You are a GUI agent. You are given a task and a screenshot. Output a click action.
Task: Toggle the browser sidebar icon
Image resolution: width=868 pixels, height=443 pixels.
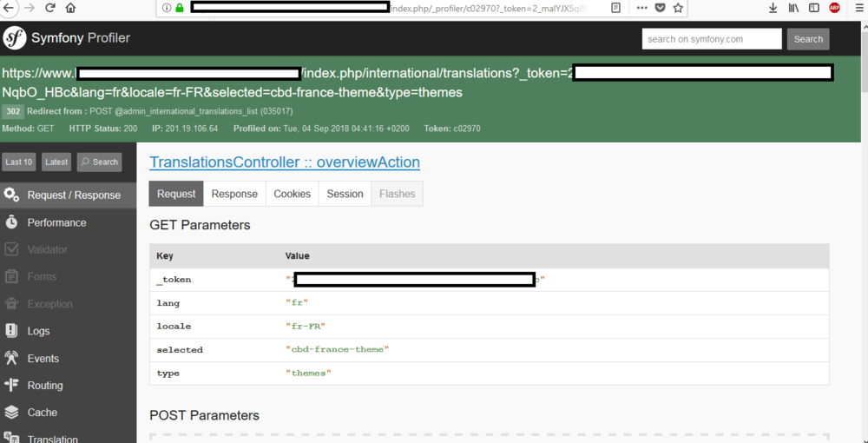pos(814,8)
